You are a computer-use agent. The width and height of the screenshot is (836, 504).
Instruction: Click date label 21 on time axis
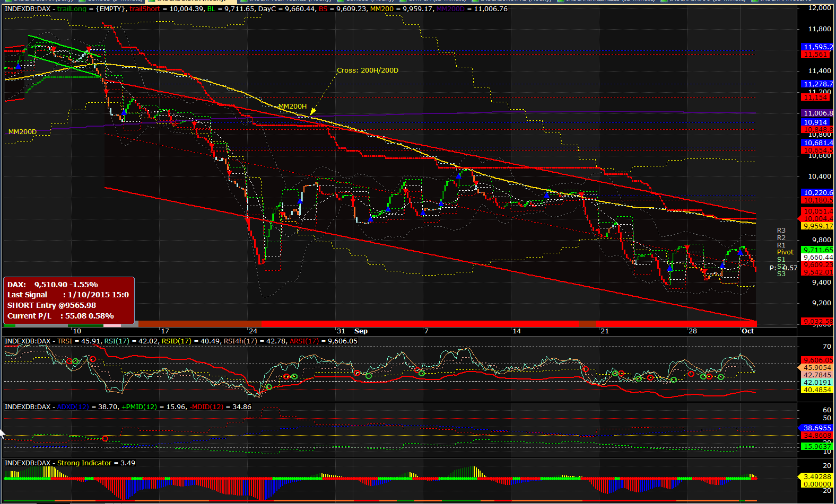(x=604, y=331)
